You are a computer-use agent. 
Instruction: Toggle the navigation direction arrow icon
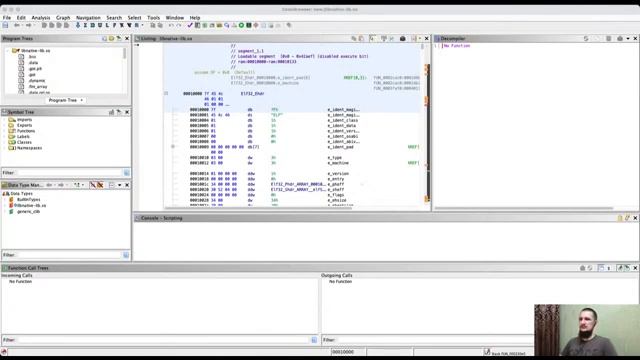click(x=78, y=25)
